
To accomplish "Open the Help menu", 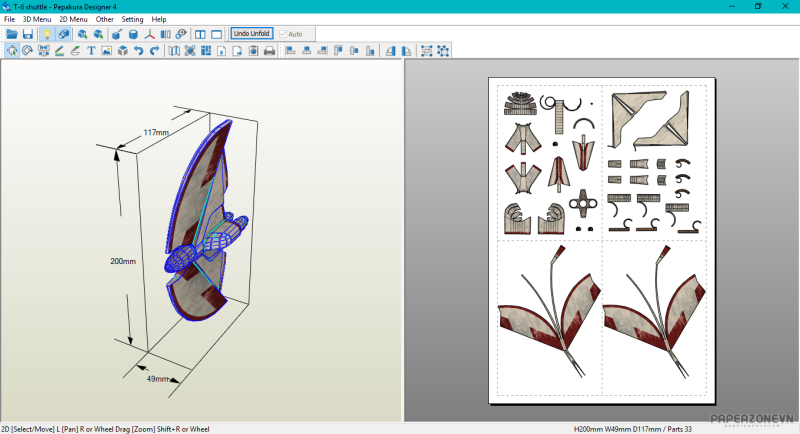I will click(x=159, y=19).
